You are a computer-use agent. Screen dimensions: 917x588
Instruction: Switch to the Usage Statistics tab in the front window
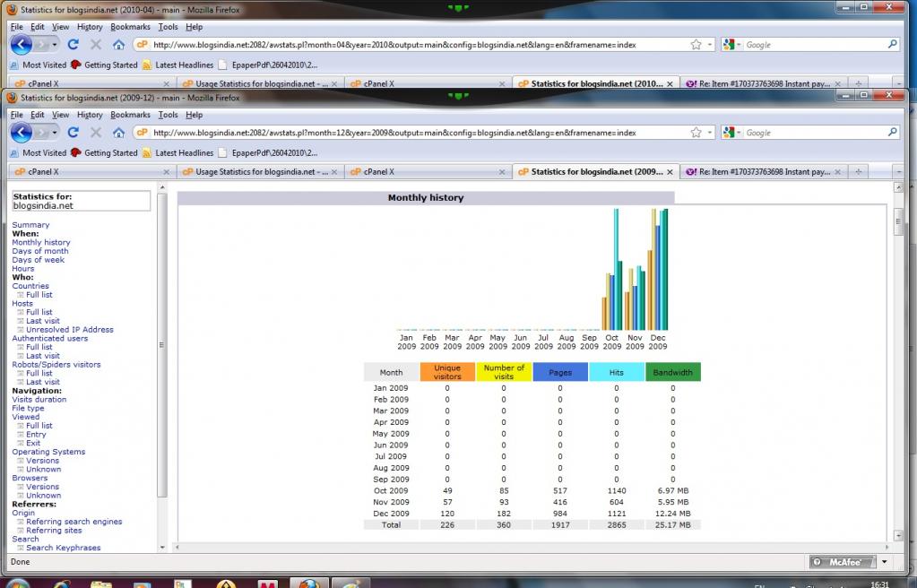coord(255,171)
